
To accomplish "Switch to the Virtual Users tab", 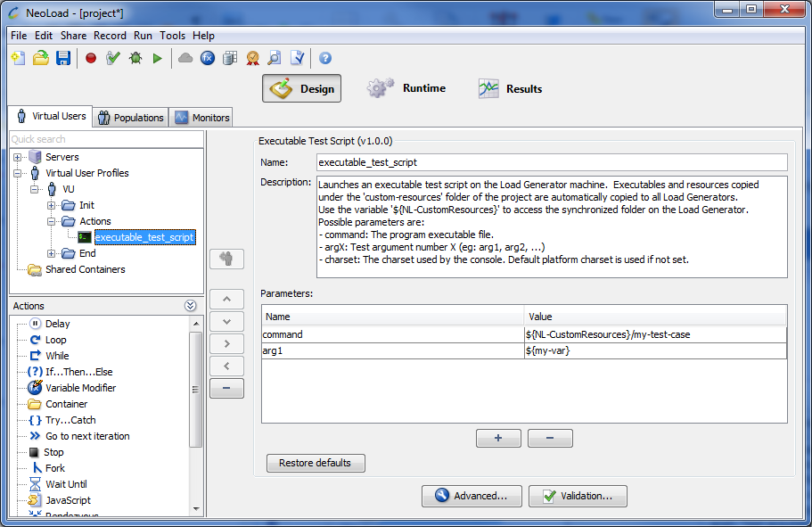I will [x=50, y=116].
